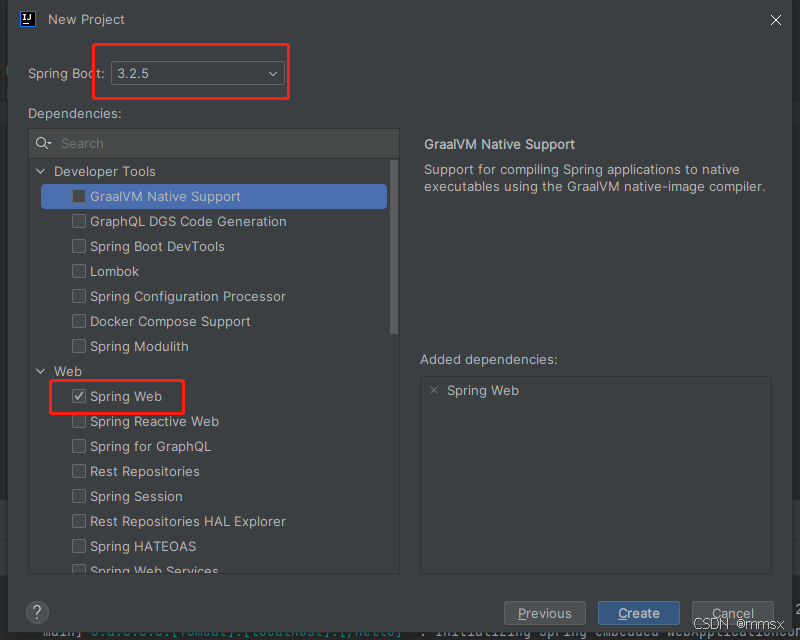The width and height of the screenshot is (800, 640).
Task: Select the Spring Session row label
Action: pos(136,497)
